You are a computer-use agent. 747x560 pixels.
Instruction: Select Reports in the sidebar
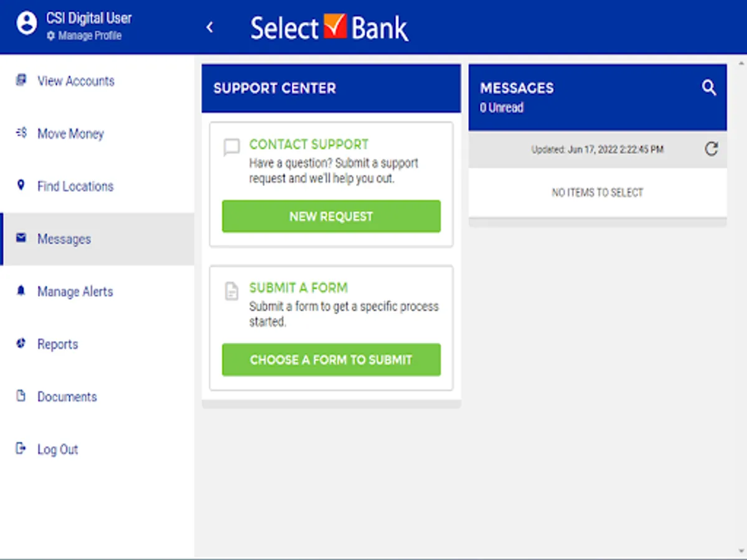point(57,344)
